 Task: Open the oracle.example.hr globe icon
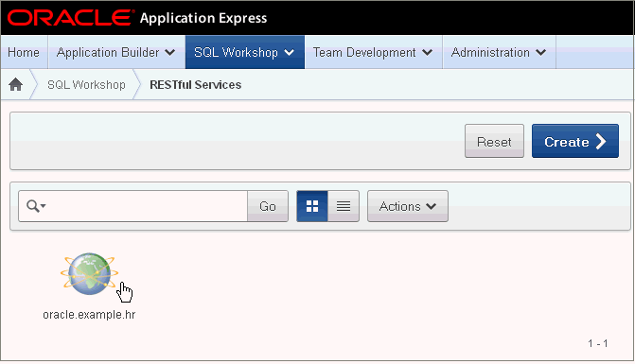point(89,274)
